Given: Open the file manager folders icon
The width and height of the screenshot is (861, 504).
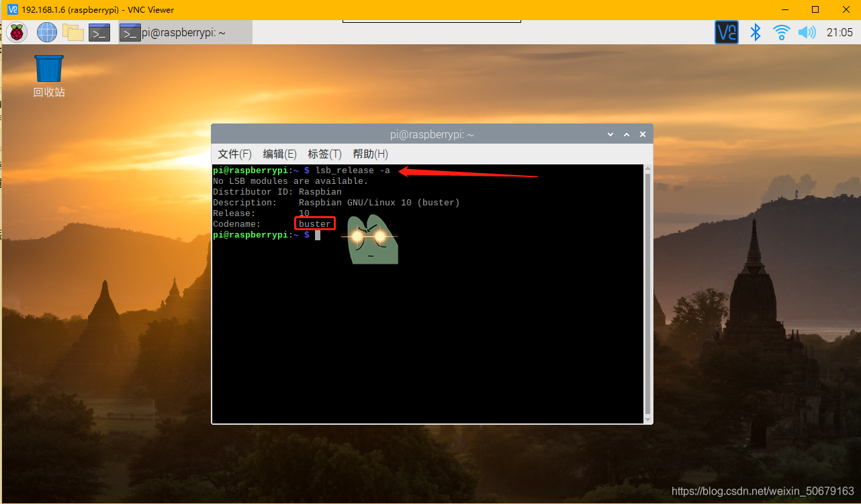Looking at the screenshot, I should click(73, 32).
